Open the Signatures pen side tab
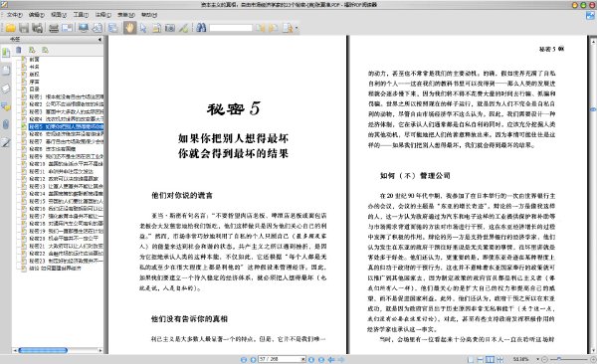The image size is (597, 364). pos(6,142)
